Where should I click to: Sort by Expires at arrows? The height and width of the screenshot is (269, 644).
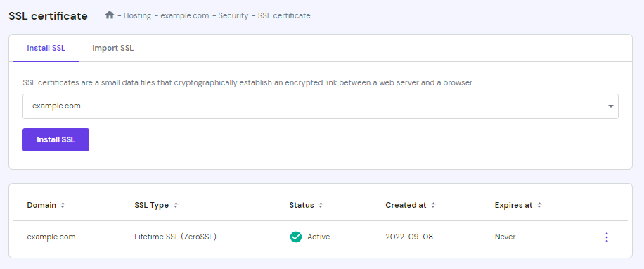pos(539,205)
